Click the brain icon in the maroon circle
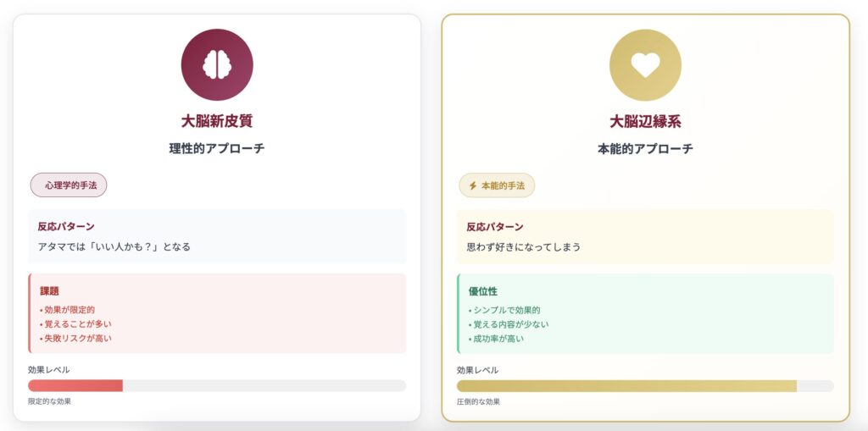The image size is (868, 431). point(217,65)
